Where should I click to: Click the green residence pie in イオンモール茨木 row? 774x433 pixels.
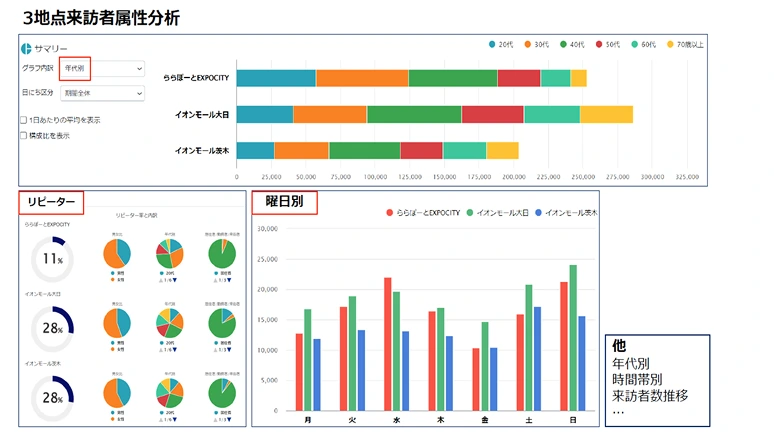point(222,393)
